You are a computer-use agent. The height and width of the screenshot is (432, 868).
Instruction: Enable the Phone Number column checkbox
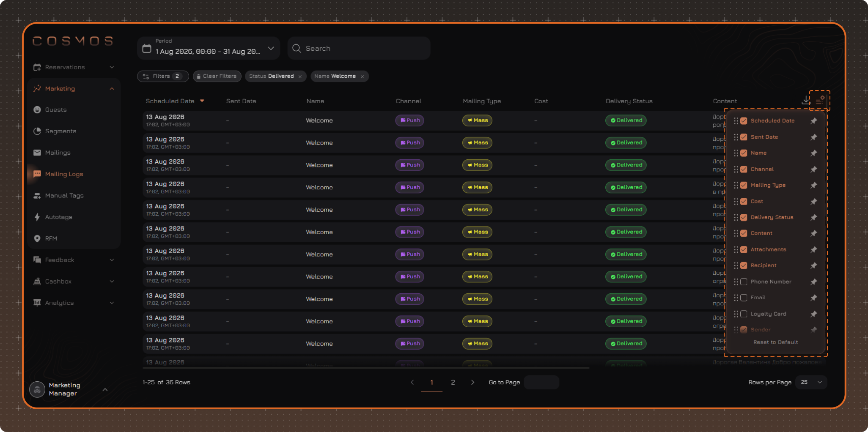click(x=744, y=282)
